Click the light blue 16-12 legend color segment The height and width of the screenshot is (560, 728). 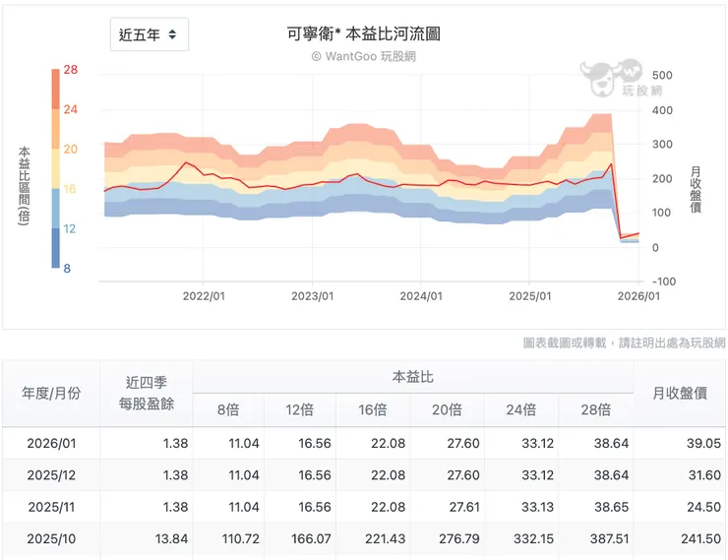(55, 208)
